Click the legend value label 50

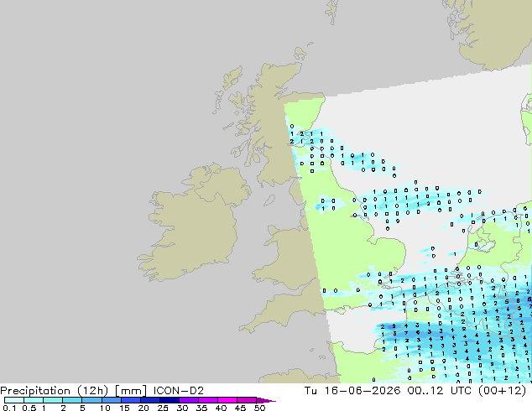tap(259, 408)
